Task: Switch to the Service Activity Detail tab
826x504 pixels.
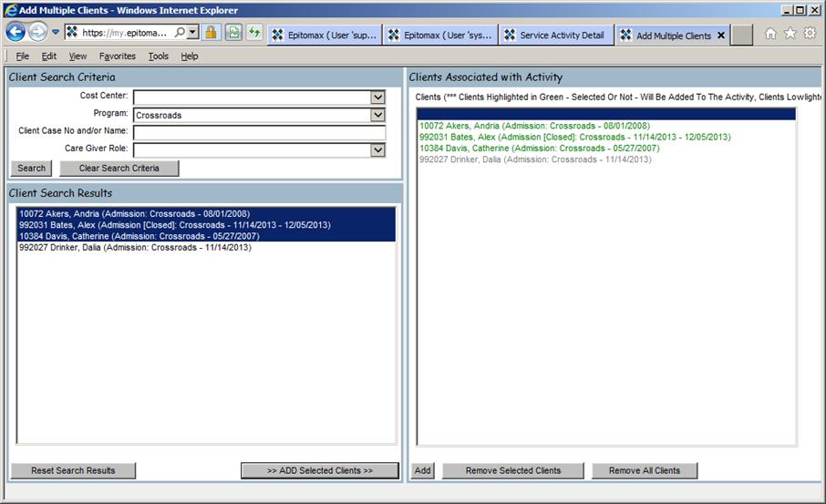Action: (x=560, y=36)
